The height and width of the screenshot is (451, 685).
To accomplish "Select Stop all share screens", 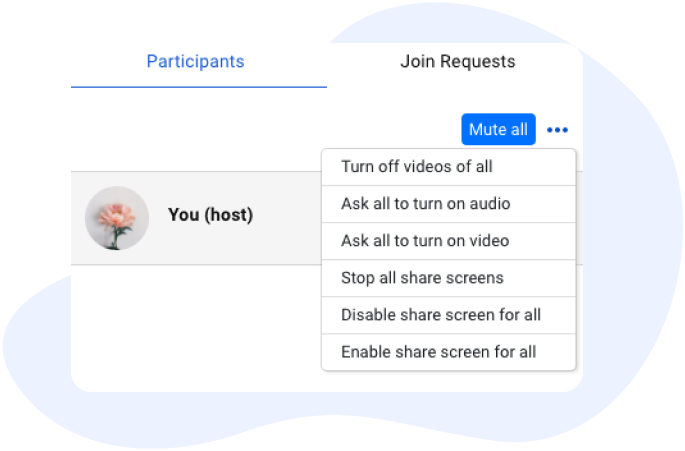I will (x=449, y=278).
